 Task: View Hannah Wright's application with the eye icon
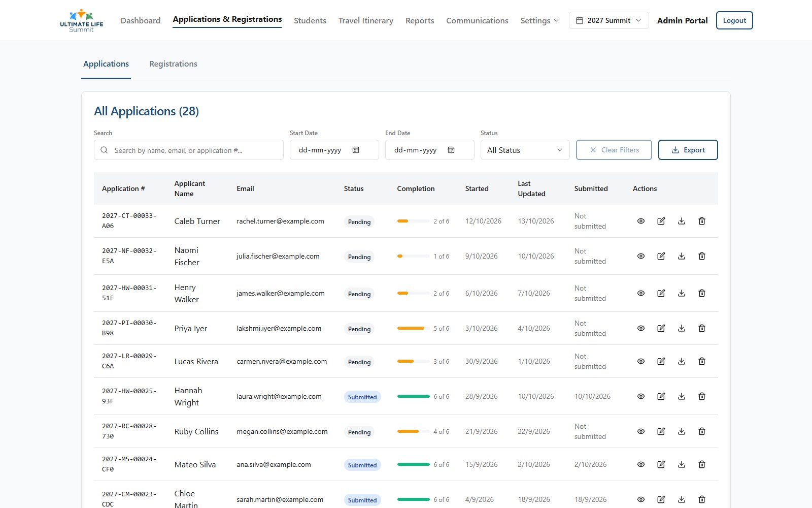[x=641, y=396]
